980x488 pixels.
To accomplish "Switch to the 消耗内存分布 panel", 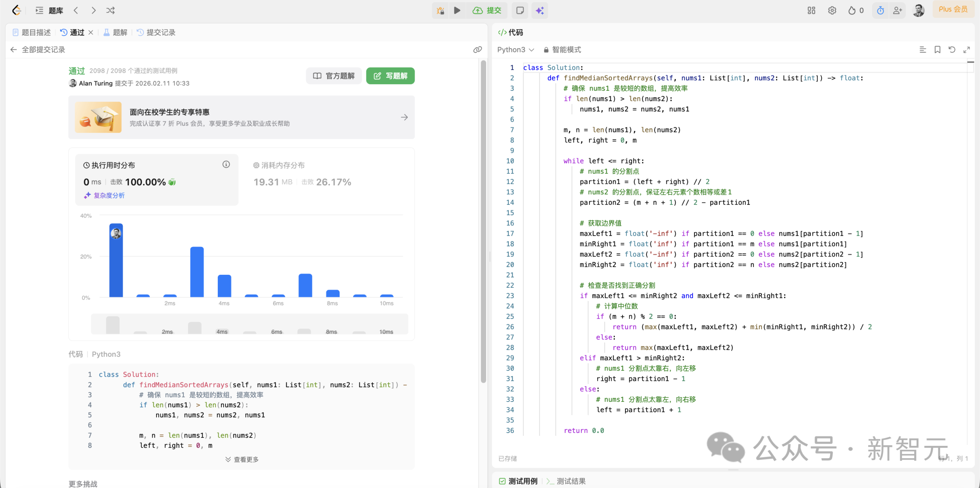I will pyautogui.click(x=279, y=165).
